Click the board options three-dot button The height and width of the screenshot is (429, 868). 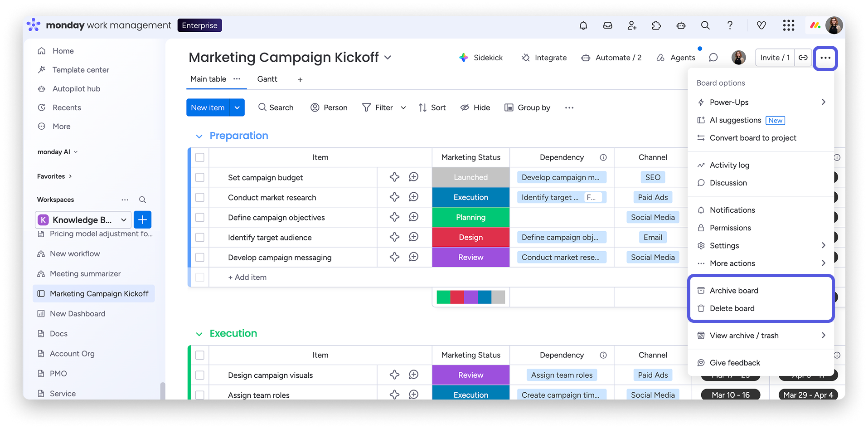(825, 58)
